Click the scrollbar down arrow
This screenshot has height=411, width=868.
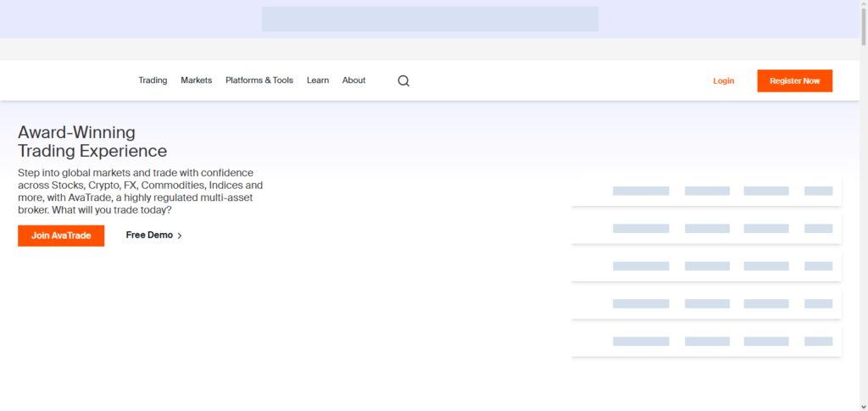864,407
